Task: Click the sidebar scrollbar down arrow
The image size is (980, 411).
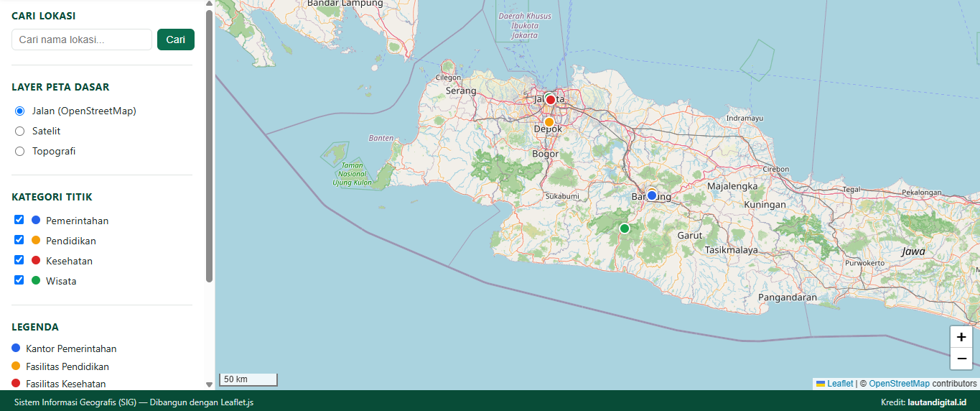Action: [x=210, y=385]
